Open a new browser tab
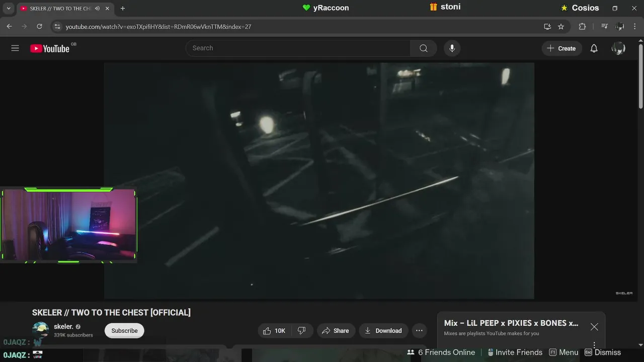This screenshot has height=362, width=644. (x=123, y=9)
